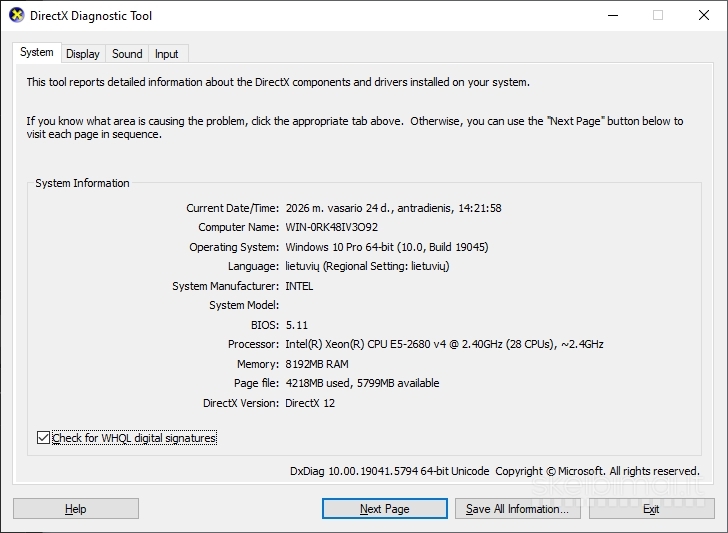This screenshot has width=728, height=533.
Task: Open the Sound tab
Action: pyautogui.click(x=127, y=54)
